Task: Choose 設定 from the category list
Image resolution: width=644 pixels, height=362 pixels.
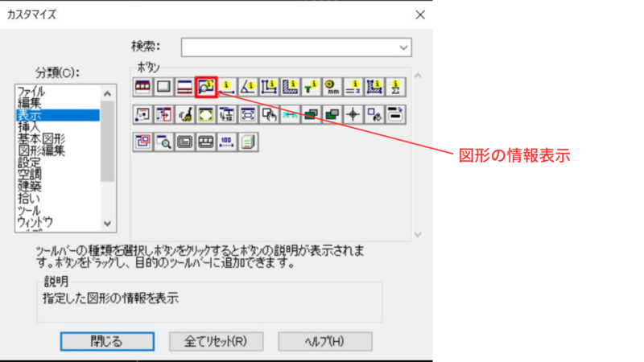Action: tap(57, 163)
